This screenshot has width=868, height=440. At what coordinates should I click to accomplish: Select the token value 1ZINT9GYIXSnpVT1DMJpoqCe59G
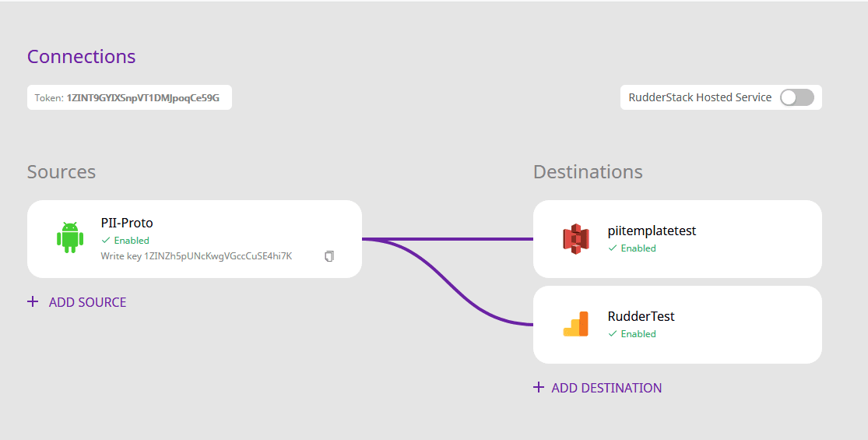[x=143, y=98]
